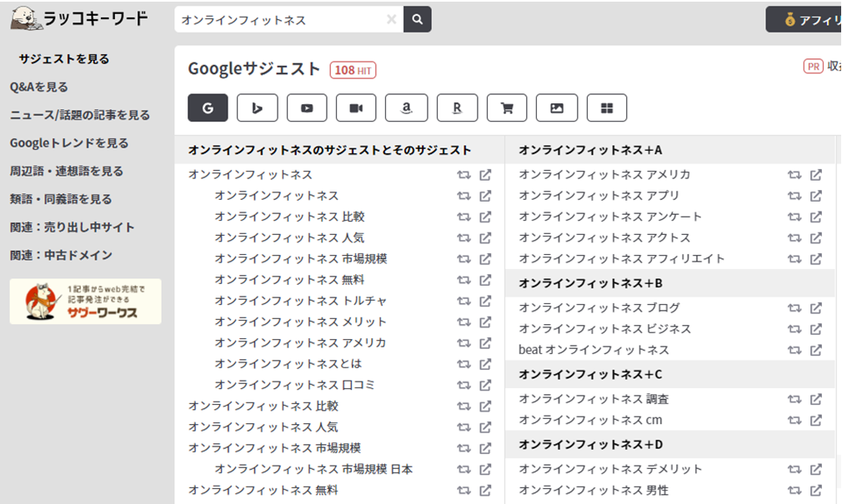Open external link for オンラインフィットネス 比較 indented row
Screen dimensions: 842x504
point(485,217)
